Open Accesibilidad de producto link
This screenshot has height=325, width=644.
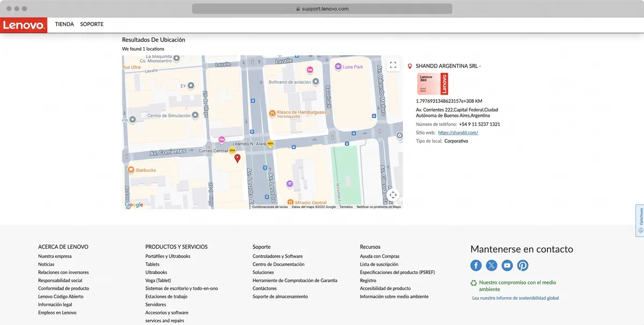pyautogui.click(x=385, y=289)
